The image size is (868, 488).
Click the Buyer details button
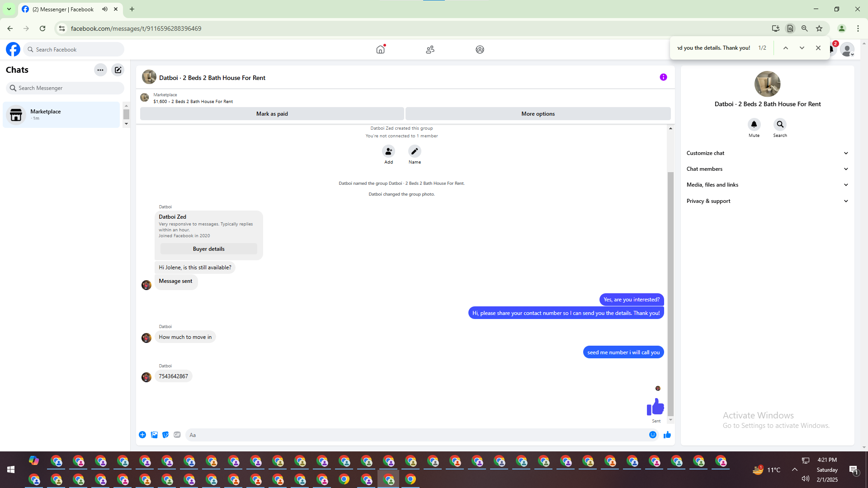point(208,249)
